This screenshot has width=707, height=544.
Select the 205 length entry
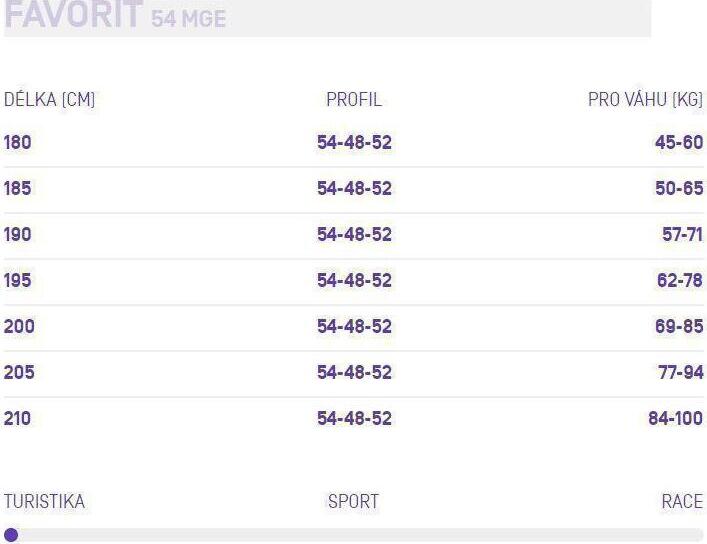click(19, 372)
